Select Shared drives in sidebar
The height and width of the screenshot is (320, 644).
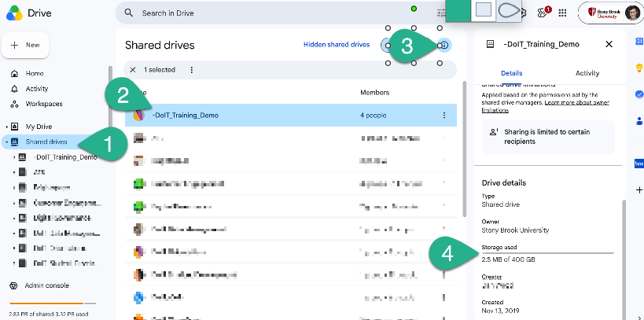(46, 142)
